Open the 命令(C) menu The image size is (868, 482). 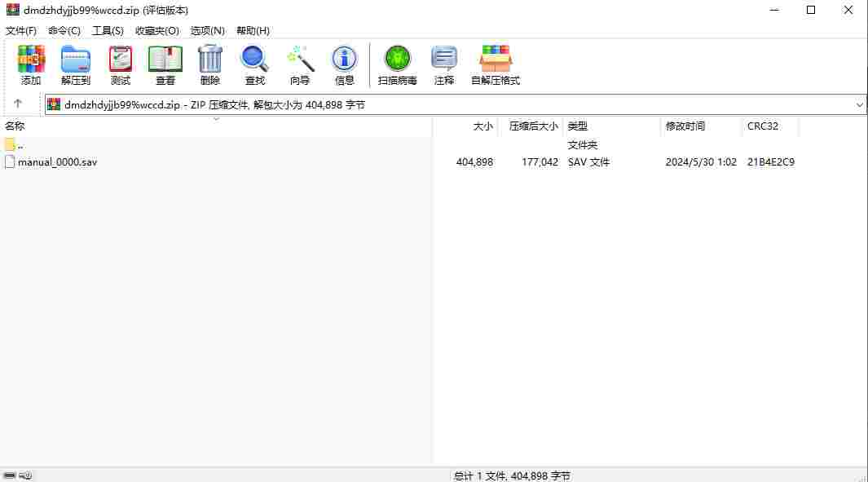point(64,30)
